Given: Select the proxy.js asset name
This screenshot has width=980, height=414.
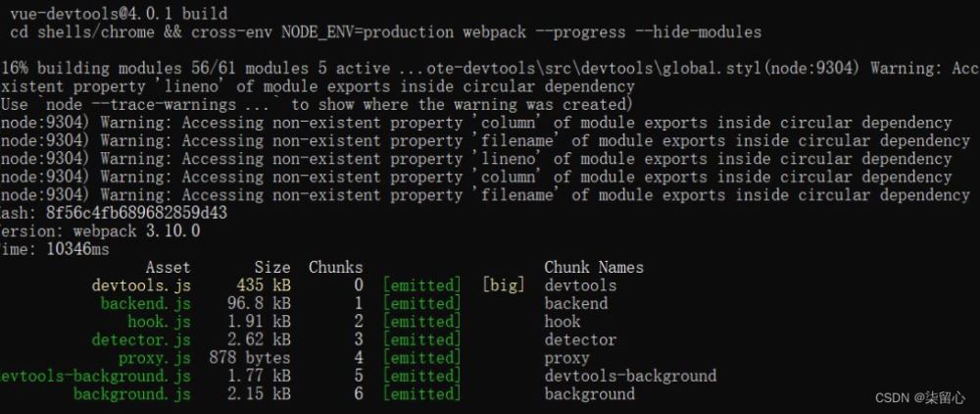Looking at the screenshot, I should tap(155, 358).
